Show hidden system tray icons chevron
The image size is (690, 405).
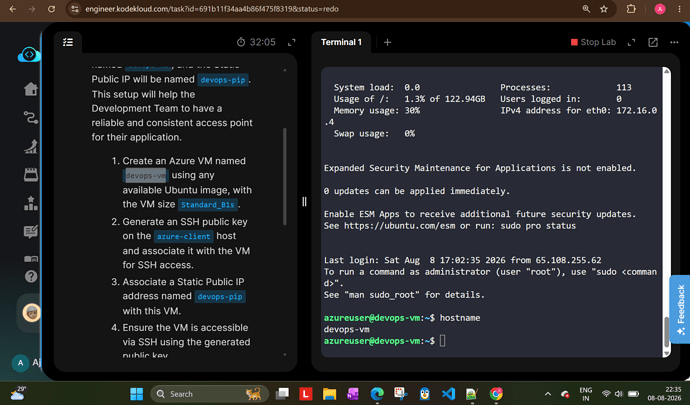pos(548,394)
